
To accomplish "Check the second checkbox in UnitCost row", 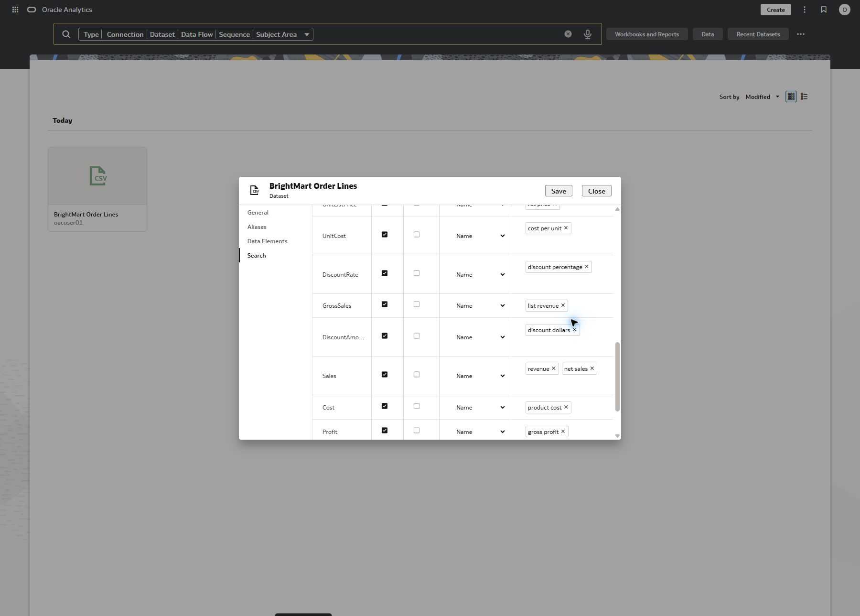I will point(417,235).
